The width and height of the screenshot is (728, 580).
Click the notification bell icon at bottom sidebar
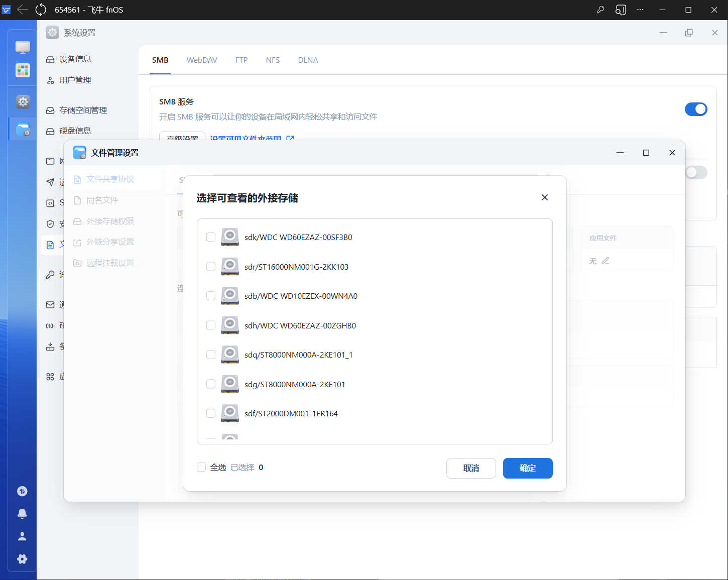click(22, 513)
